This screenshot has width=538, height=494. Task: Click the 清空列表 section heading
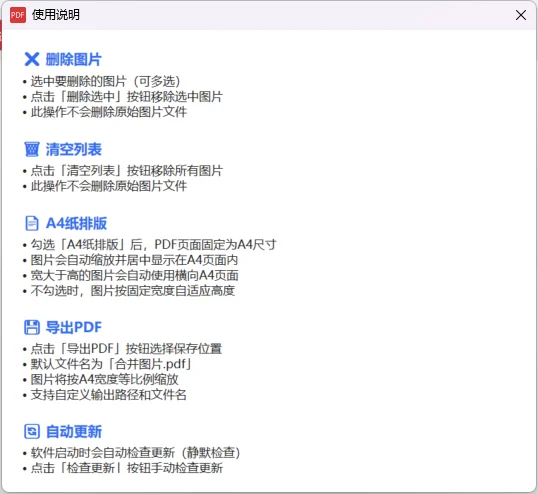pos(74,149)
